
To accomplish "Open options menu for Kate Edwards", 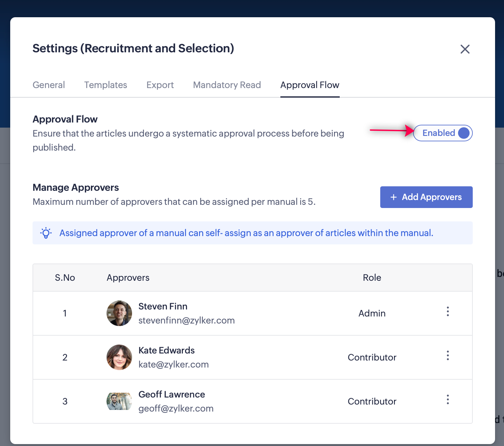I will [448, 355].
